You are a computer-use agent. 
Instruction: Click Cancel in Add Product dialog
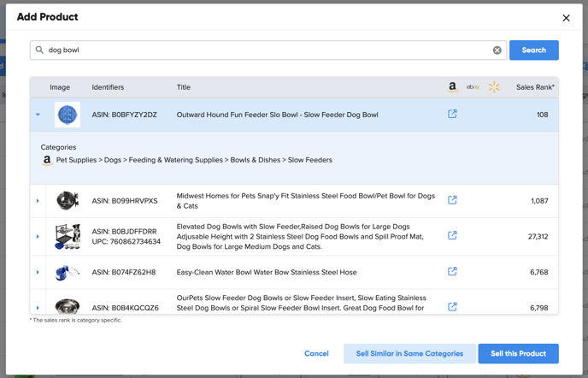(x=316, y=353)
